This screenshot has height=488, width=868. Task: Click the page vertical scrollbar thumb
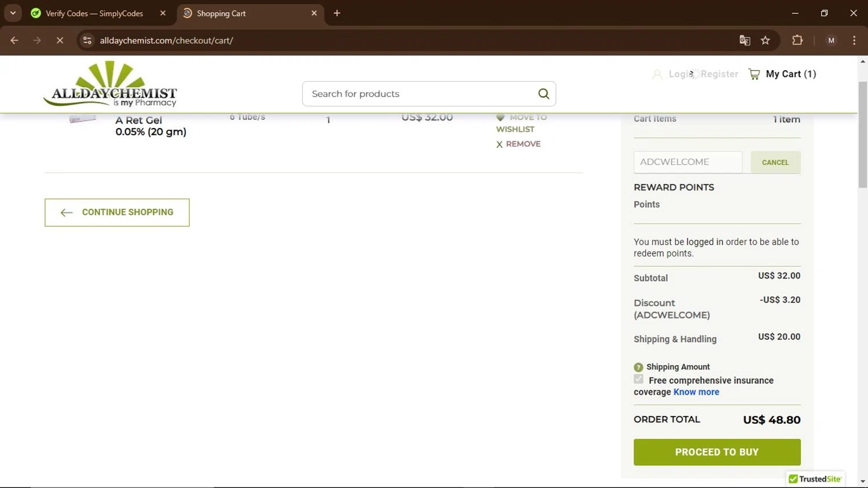click(x=863, y=134)
